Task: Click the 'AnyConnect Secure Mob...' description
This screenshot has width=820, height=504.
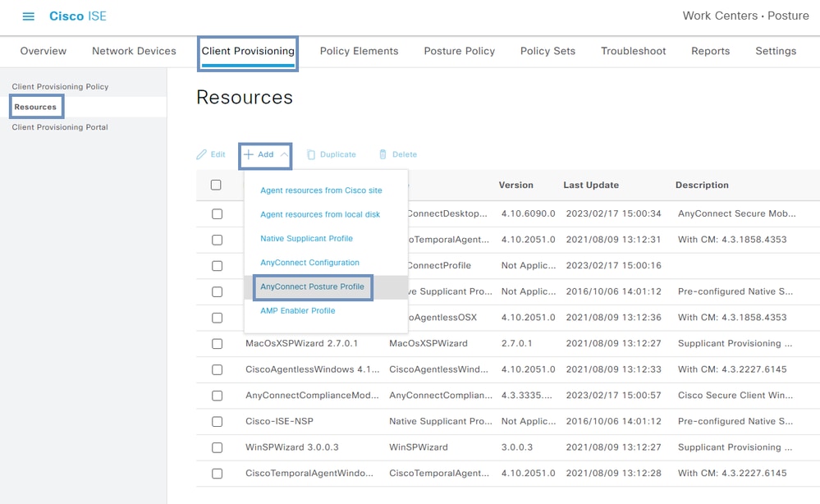Action: [737, 213]
